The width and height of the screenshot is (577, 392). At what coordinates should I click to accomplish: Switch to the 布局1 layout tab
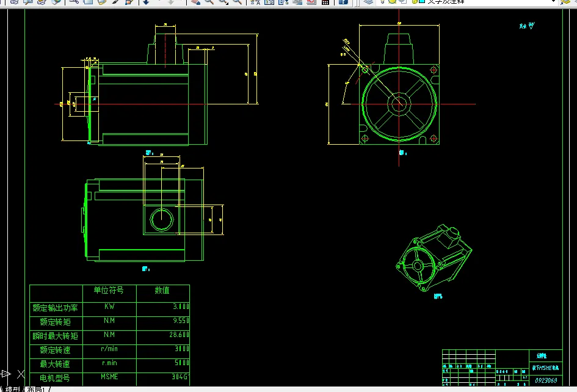tap(36, 389)
